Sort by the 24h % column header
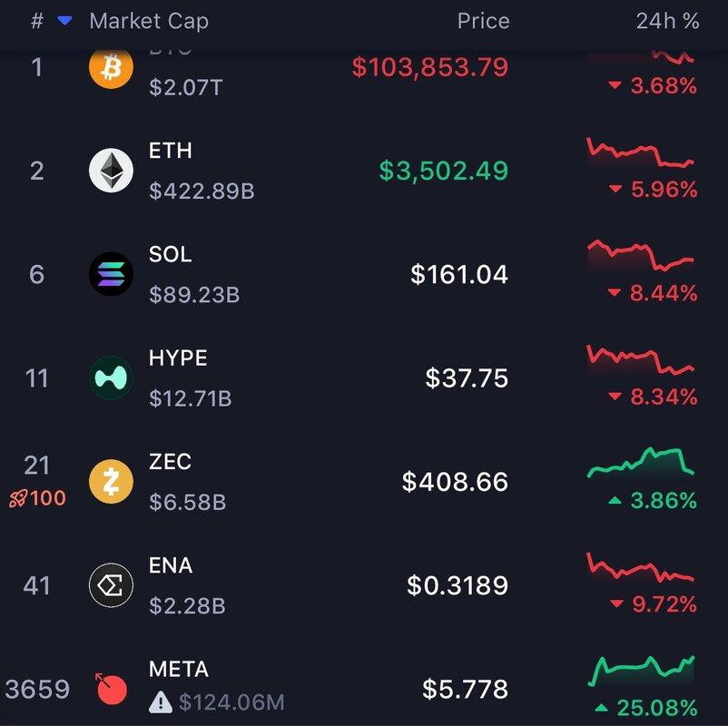This screenshot has height=726, width=728. pyautogui.click(x=667, y=21)
